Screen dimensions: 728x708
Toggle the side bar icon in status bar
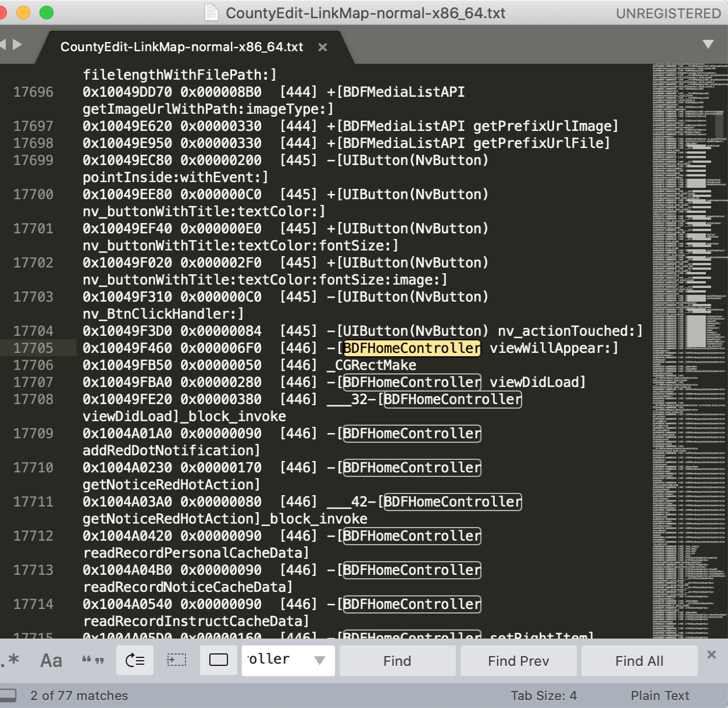pyautogui.click(x=8, y=695)
